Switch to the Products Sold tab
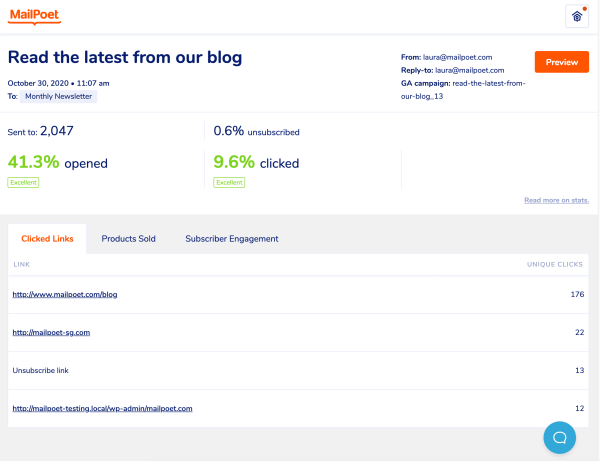600x461 pixels. point(128,239)
